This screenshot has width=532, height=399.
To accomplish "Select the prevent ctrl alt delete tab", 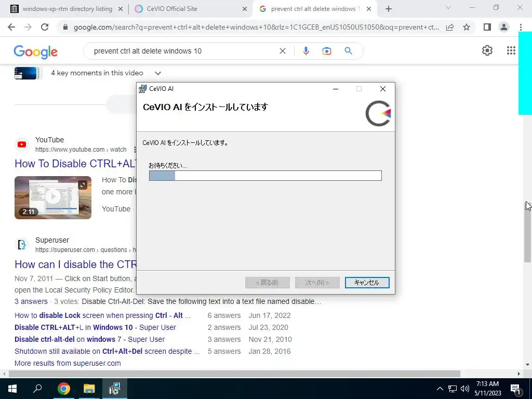I will 314,9.
